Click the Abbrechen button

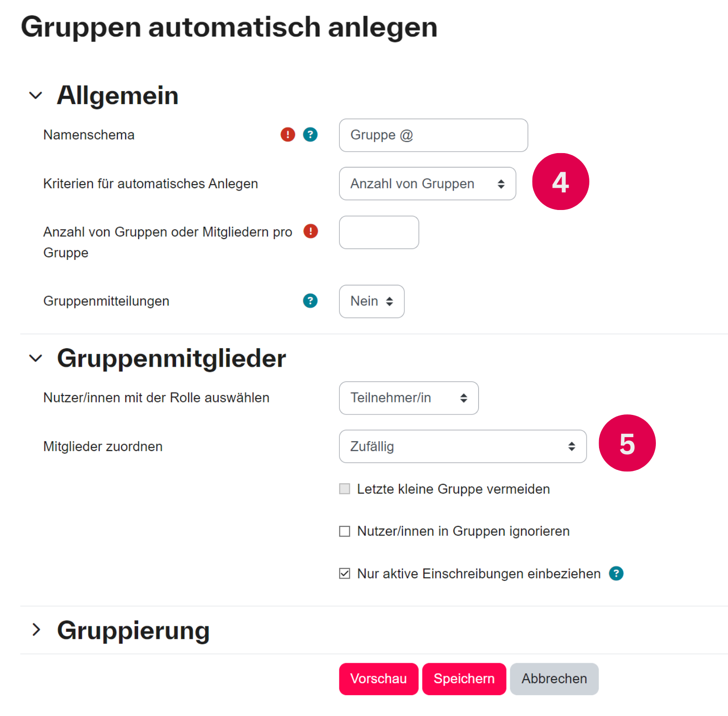(x=554, y=679)
